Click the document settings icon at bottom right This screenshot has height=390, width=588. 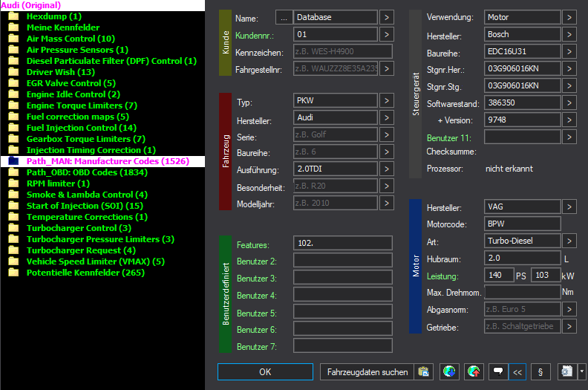[567, 372]
